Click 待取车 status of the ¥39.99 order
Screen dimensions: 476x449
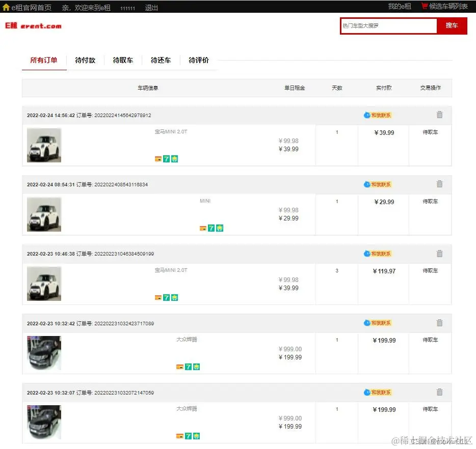coord(430,132)
